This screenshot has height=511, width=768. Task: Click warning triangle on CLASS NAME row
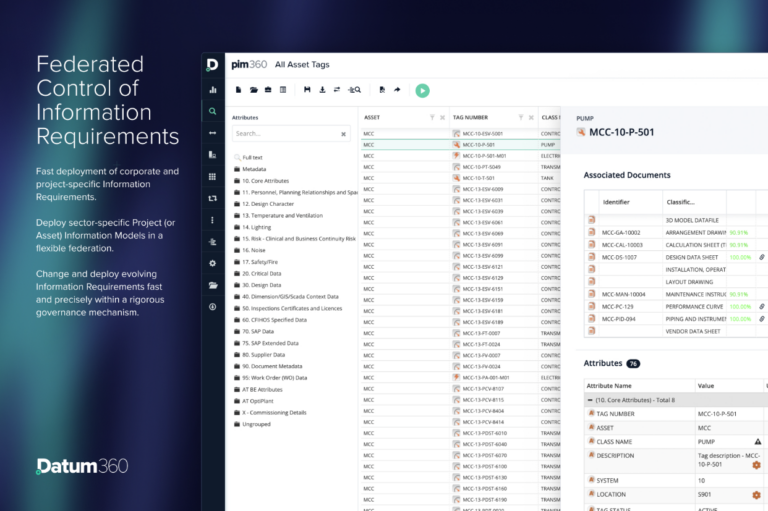tap(758, 441)
